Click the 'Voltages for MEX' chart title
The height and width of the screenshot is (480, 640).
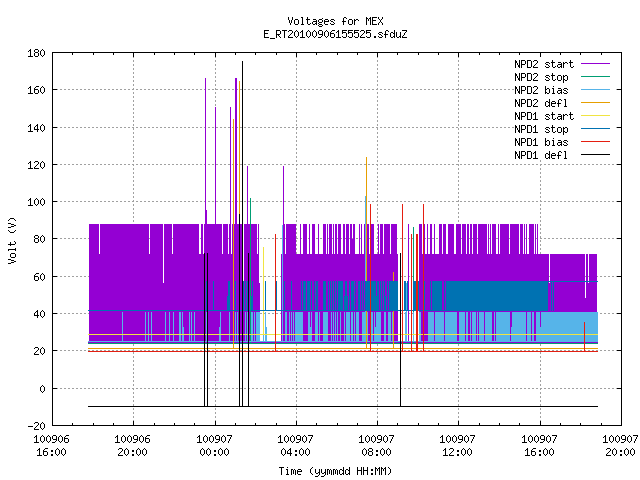coord(335,21)
